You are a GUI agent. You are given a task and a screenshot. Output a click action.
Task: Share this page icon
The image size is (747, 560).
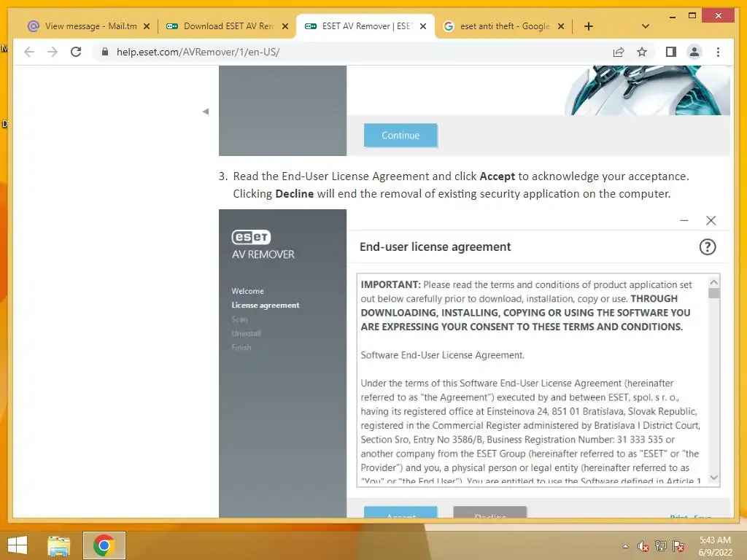tap(619, 52)
